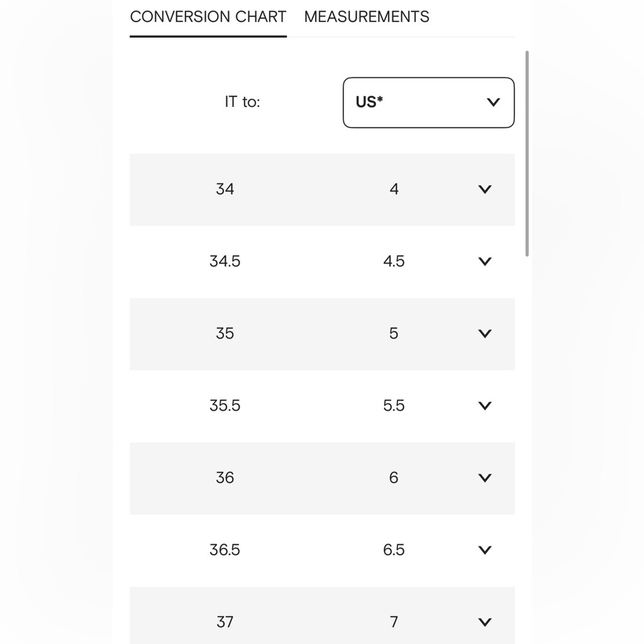Open the US* conversion dropdown
The image size is (644, 644).
click(x=428, y=102)
